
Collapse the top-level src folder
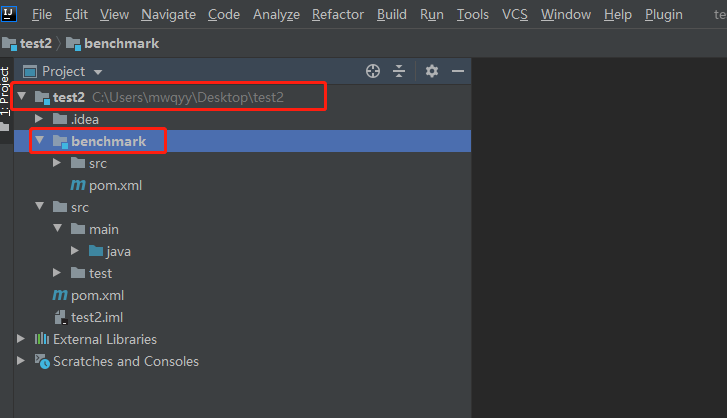pos(39,206)
